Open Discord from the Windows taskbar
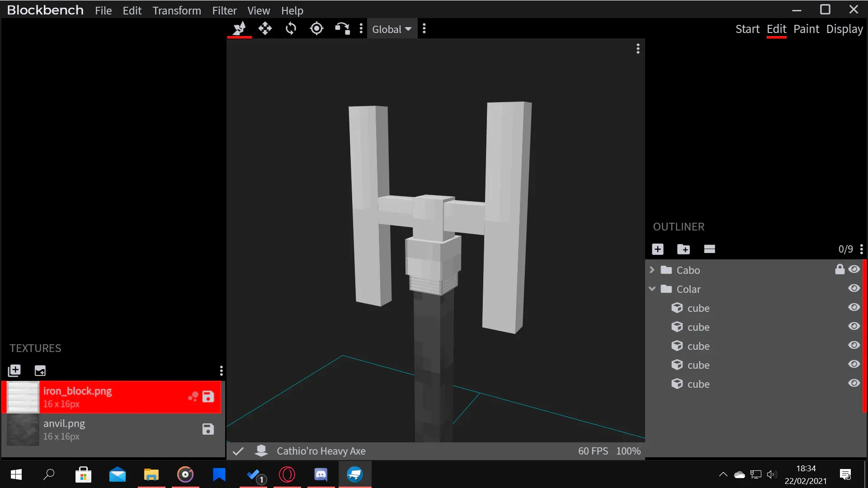The width and height of the screenshot is (868, 488). 321,474
